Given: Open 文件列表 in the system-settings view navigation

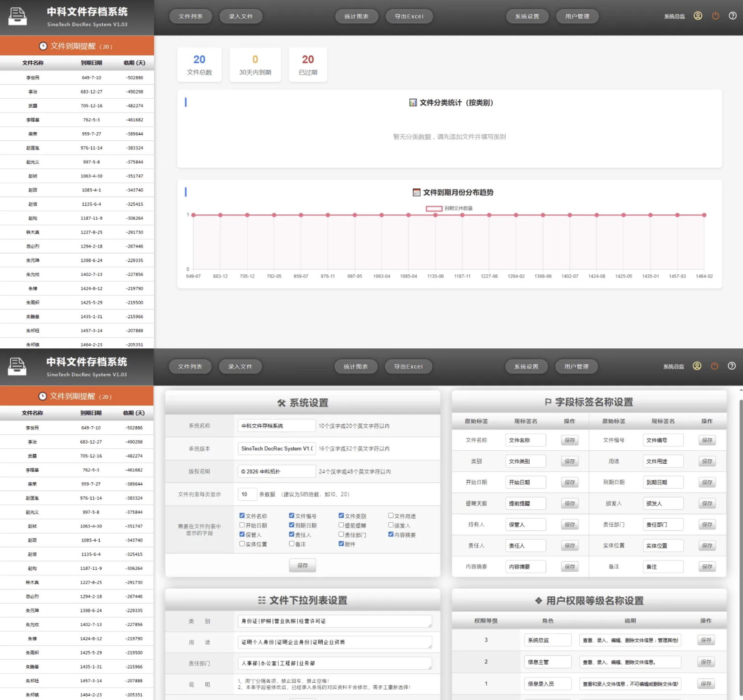Looking at the screenshot, I should [x=190, y=367].
